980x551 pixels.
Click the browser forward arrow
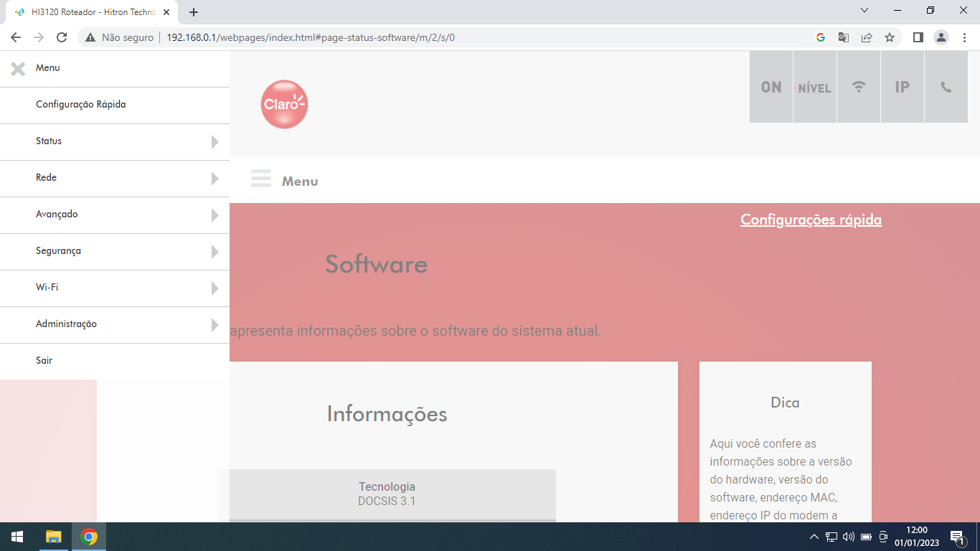point(39,37)
